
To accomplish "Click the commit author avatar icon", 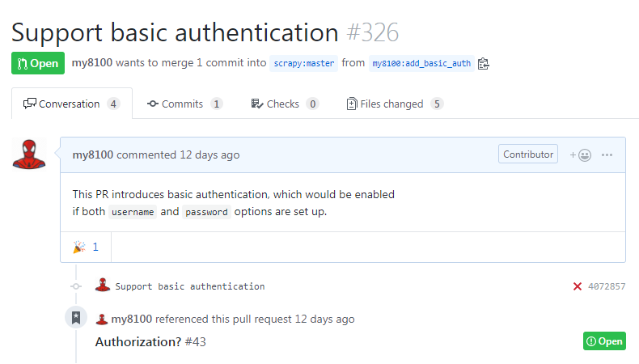I will point(103,286).
